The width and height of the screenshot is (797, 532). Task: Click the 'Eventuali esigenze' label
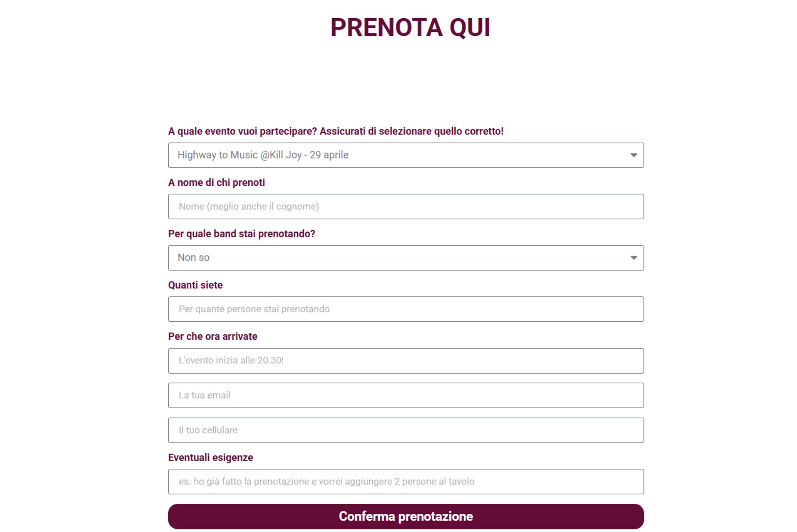210,458
